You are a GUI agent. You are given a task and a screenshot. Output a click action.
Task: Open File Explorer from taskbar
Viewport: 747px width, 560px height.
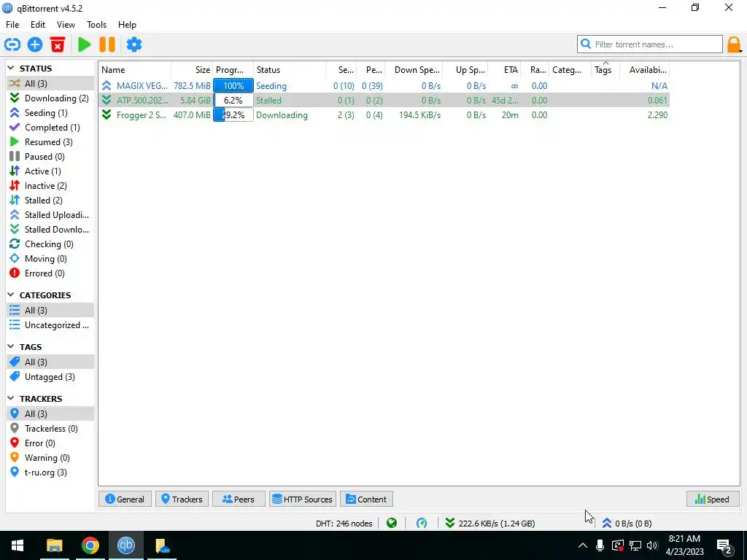pyautogui.click(x=54, y=545)
